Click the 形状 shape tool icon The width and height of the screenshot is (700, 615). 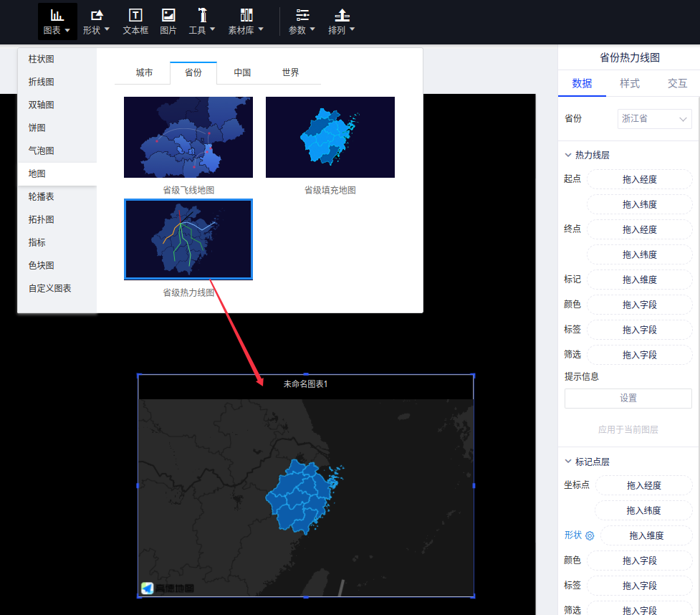point(96,22)
